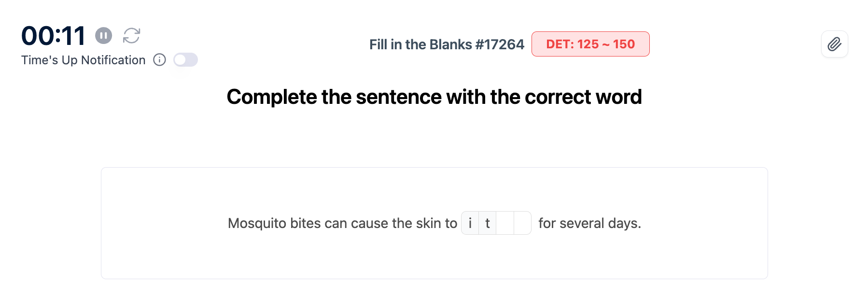Viewport: 868px width, 285px height.
Task: Click the Complete the sentence heading
Action: (434, 97)
